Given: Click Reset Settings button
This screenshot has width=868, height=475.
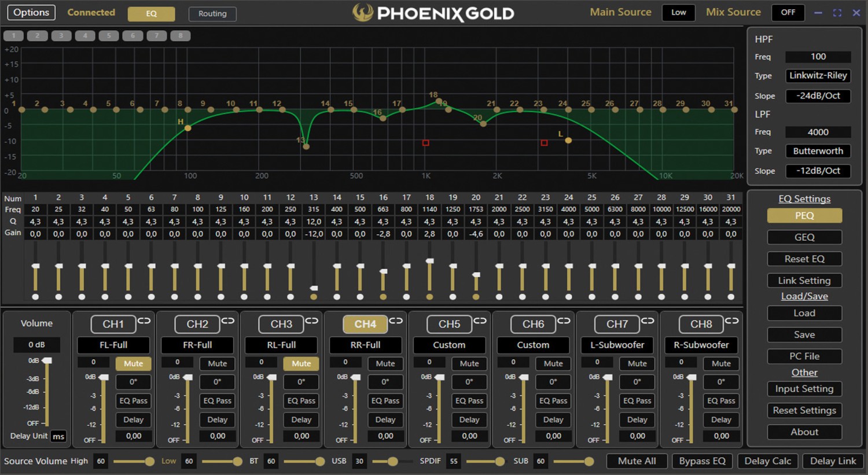Looking at the screenshot, I should 804,410.
